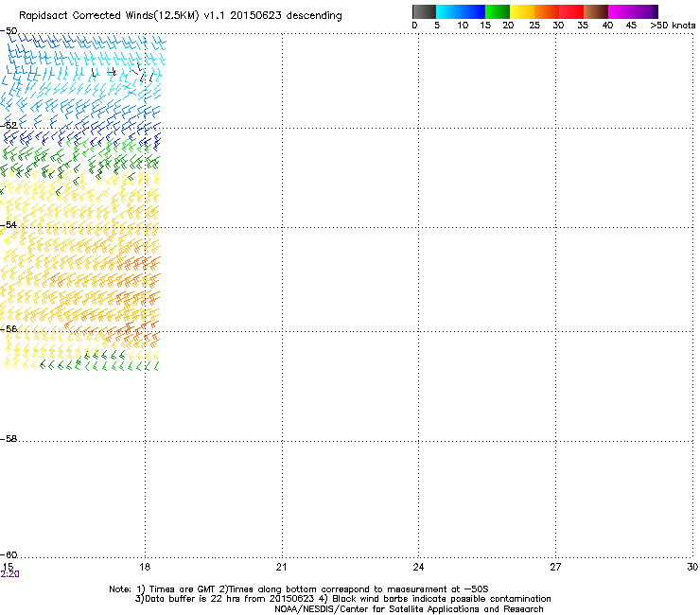Viewport: 700px width, 615px height.
Task: Click the green 15-20 knots color segment
Action: click(498, 11)
